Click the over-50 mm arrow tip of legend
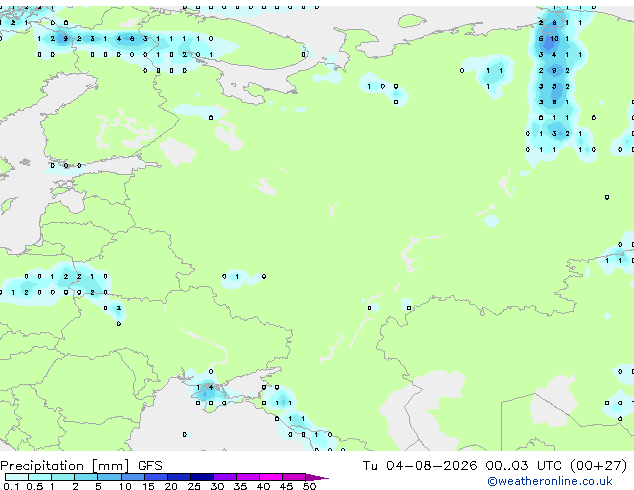The image size is (634, 490). [x=317, y=477]
